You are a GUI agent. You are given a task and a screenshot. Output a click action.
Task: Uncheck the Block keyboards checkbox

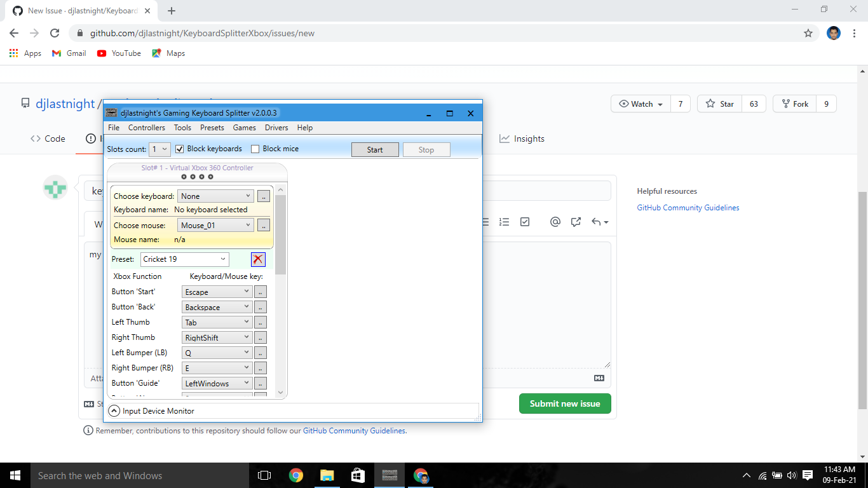[x=180, y=148]
